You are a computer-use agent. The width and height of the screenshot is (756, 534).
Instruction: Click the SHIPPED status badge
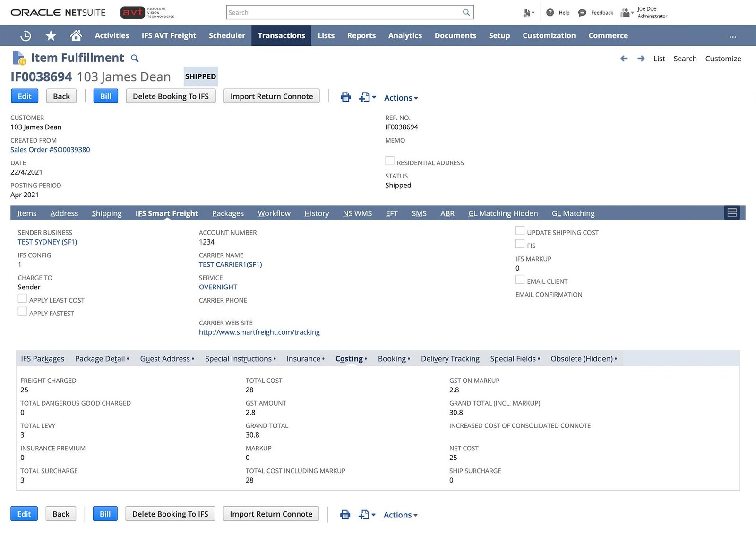[x=200, y=76]
